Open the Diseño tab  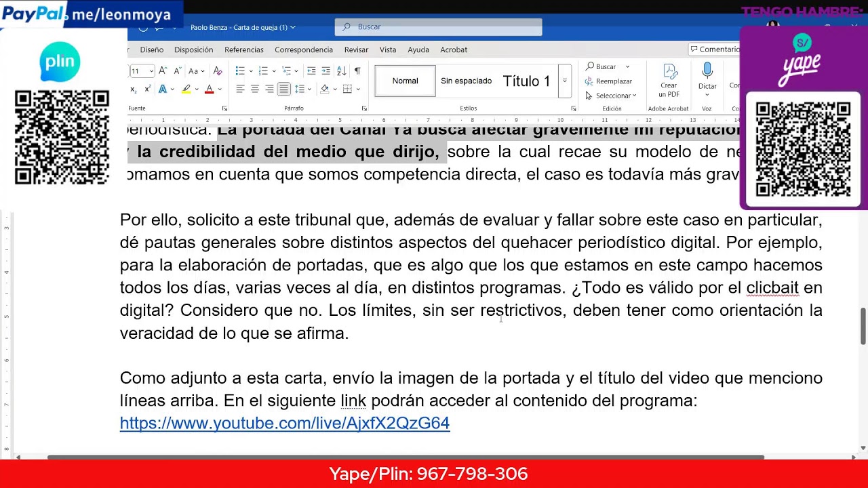[x=152, y=49]
